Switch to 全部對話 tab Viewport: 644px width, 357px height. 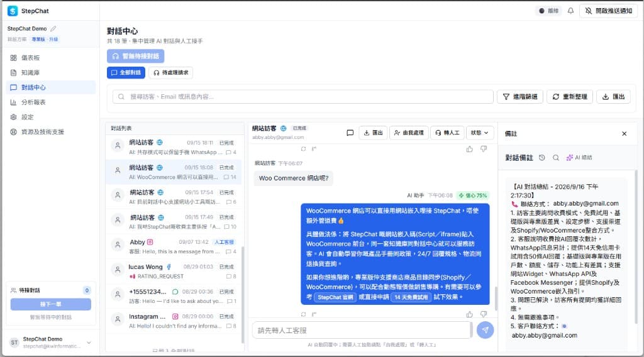coord(126,73)
